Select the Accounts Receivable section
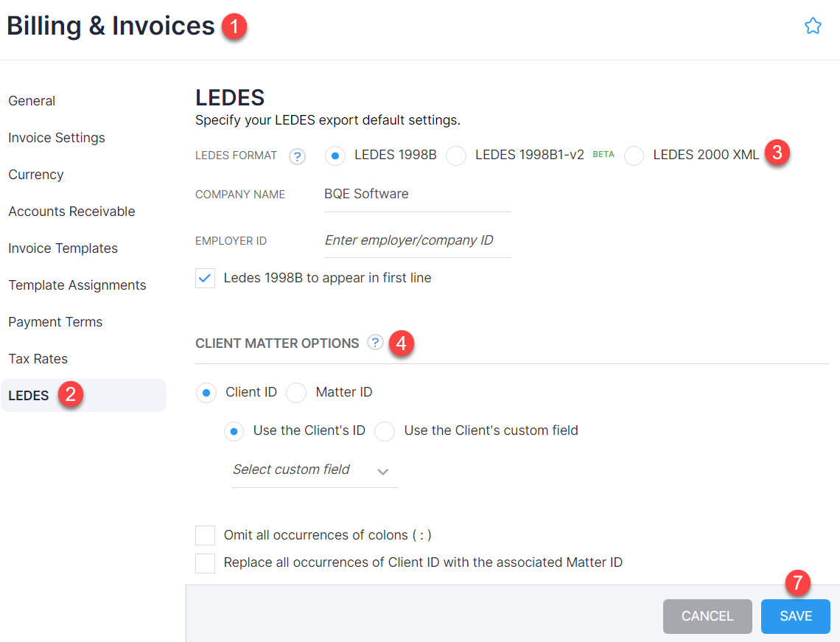 tap(71, 211)
